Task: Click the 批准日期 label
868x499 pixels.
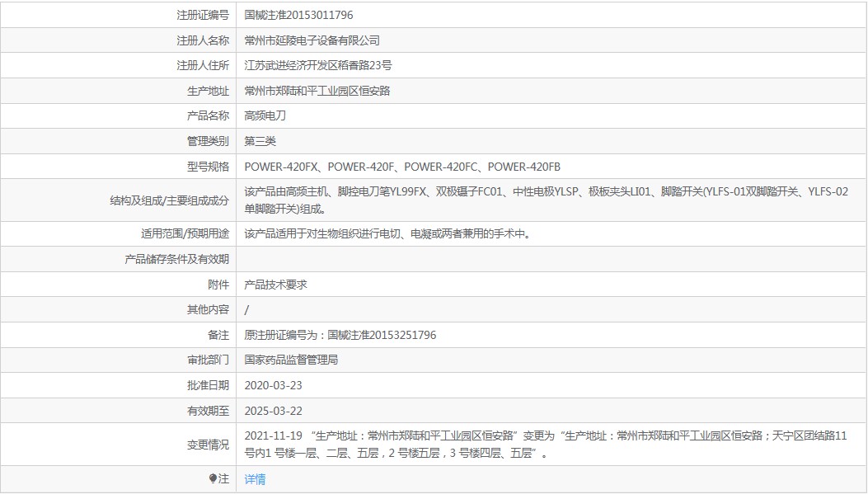Action: (x=209, y=385)
